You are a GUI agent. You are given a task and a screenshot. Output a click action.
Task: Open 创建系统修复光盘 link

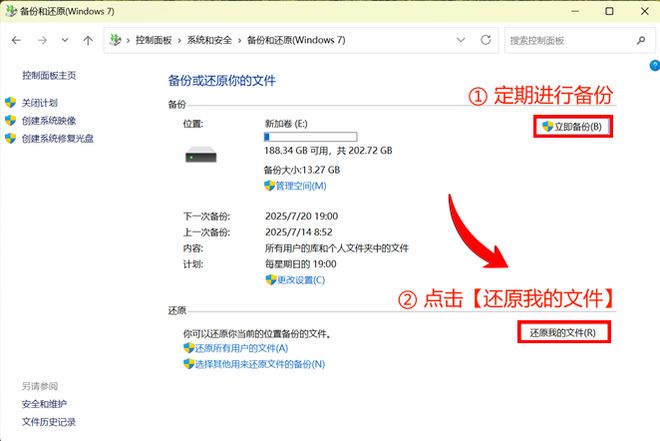(58, 138)
